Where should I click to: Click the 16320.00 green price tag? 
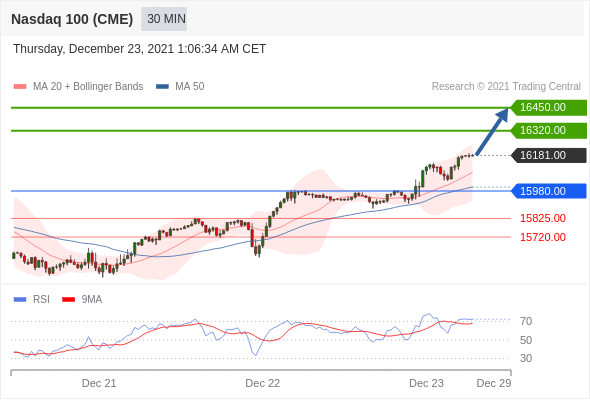click(x=549, y=131)
